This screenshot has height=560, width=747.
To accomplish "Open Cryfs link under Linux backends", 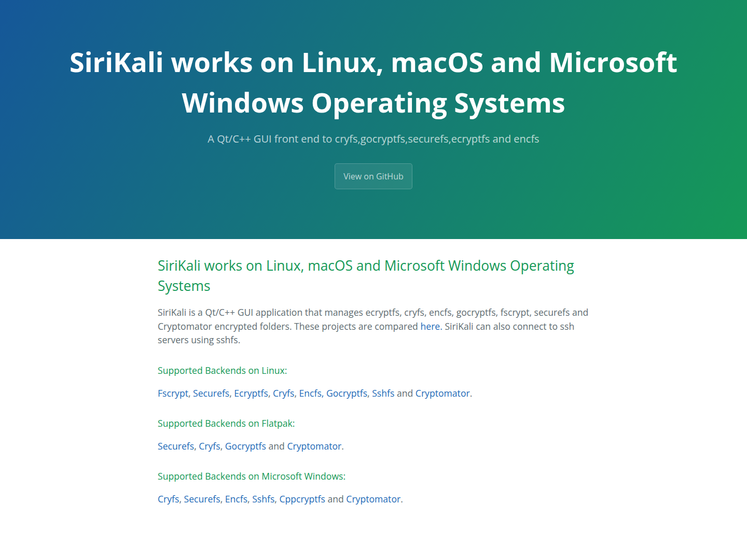I will point(284,394).
